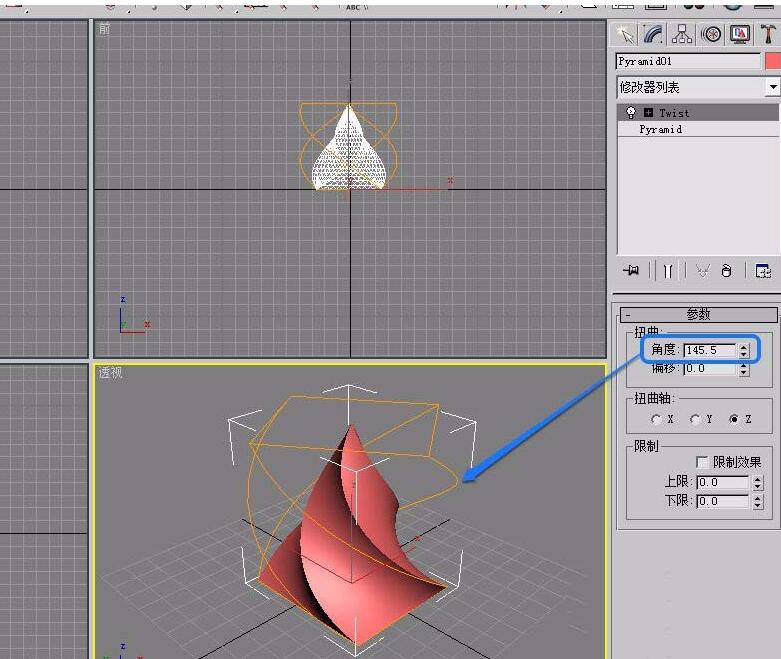Open the Utilities hammer icon

(768, 34)
